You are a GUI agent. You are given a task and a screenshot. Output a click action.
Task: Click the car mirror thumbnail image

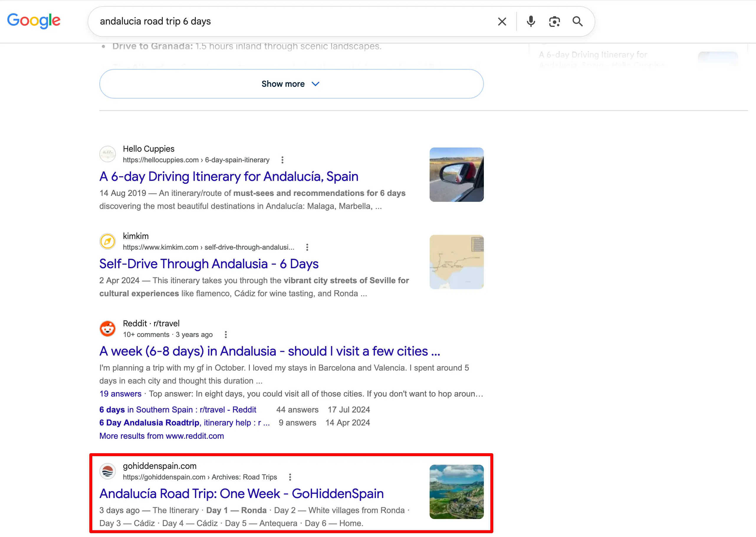[456, 175]
